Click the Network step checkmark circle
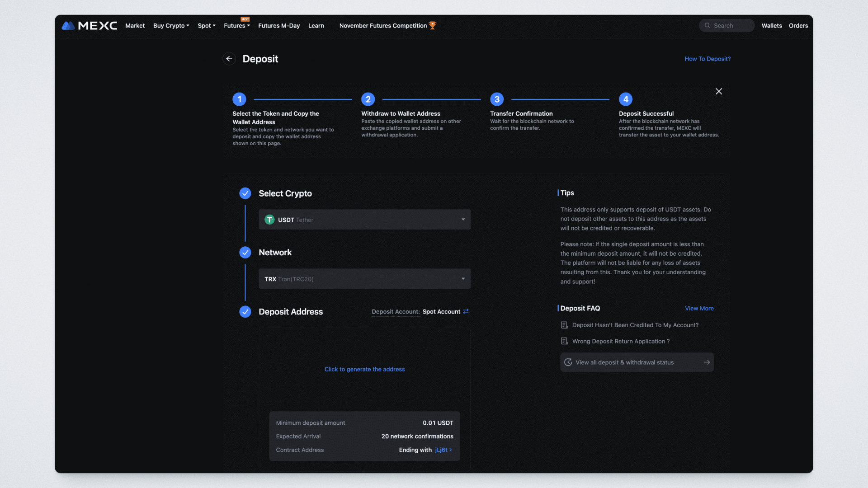 tap(245, 253)
